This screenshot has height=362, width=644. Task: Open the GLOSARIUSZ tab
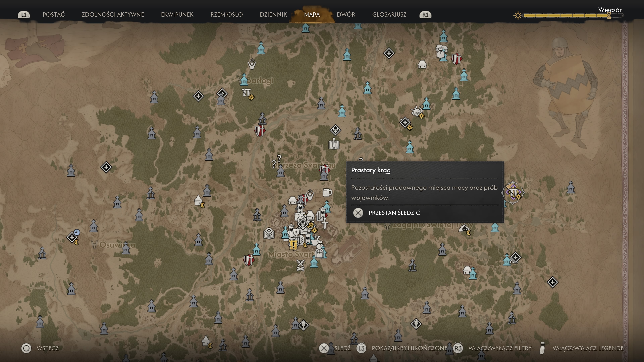pyautogui.click(x=389, y=14)
